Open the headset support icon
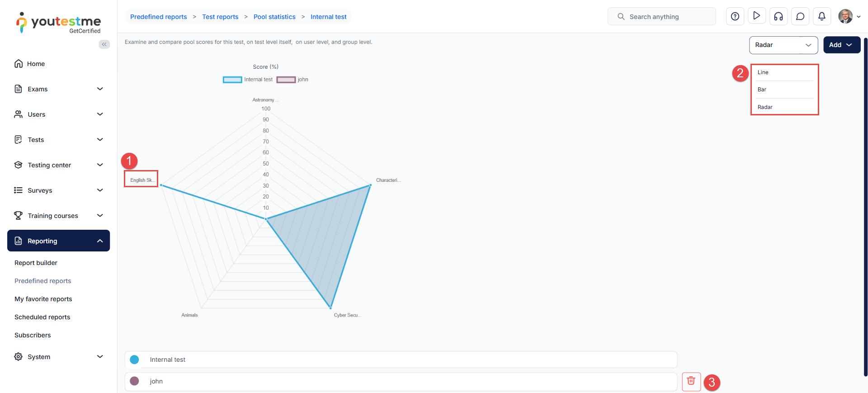Viewport: 868px width, 393px height. click(x=778, y=16)
